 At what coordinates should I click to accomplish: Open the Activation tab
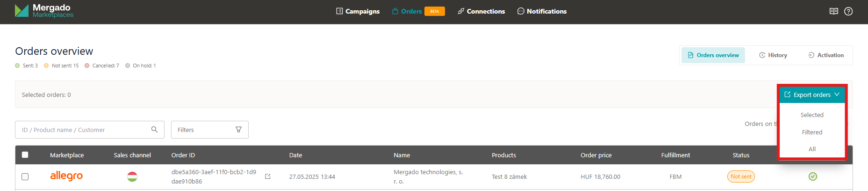coord(826,55)
